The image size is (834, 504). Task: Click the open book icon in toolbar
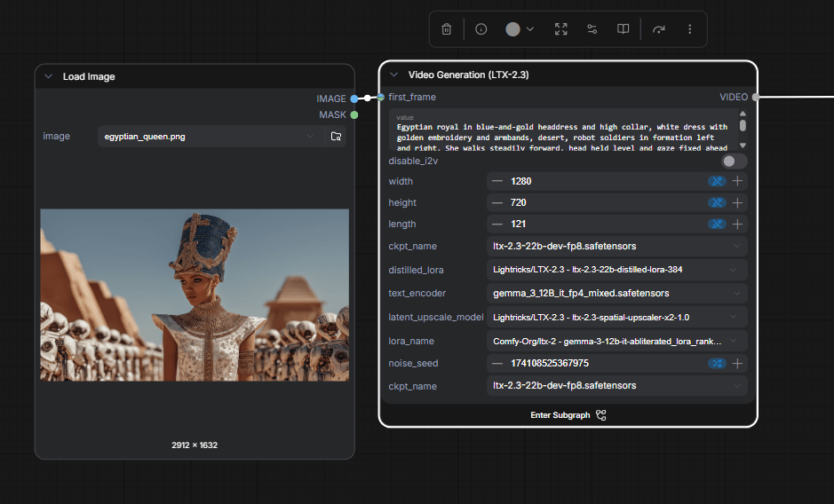tap(624, 29)
